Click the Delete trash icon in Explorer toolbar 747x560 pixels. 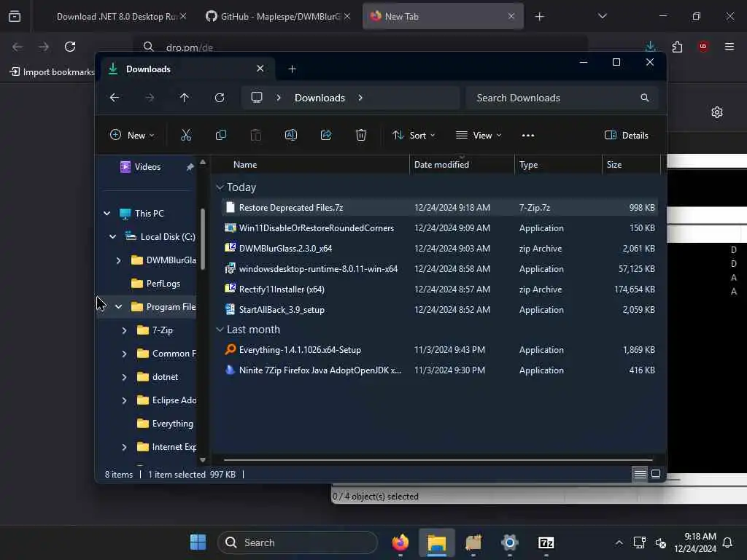pos(361,135)
